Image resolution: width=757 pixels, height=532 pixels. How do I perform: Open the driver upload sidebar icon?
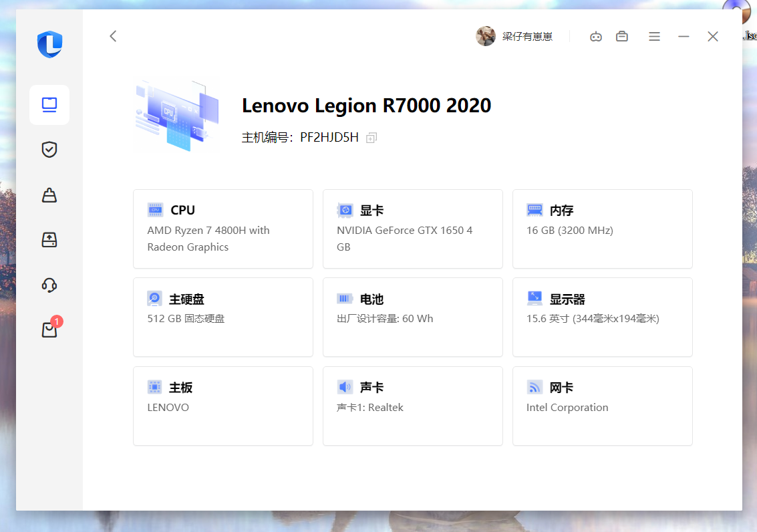click(49, 239)
